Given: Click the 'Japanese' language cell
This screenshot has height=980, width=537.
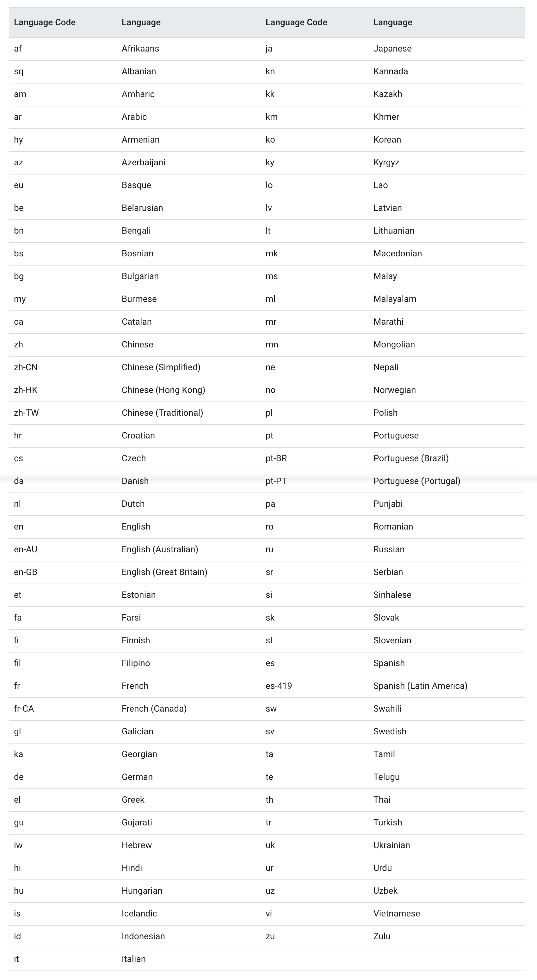Looking at the screenshot, I should coord(392,49).
